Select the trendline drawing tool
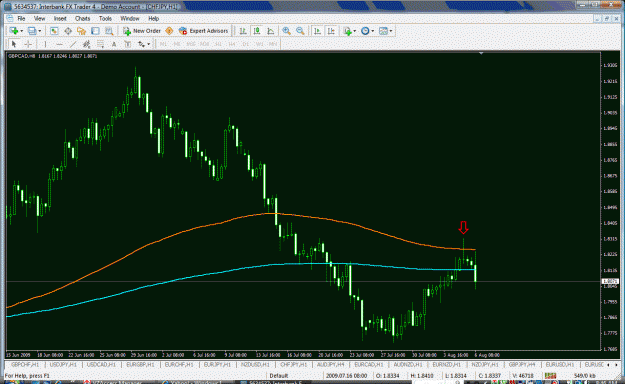The image size is (625, 384). pos(73,44)
